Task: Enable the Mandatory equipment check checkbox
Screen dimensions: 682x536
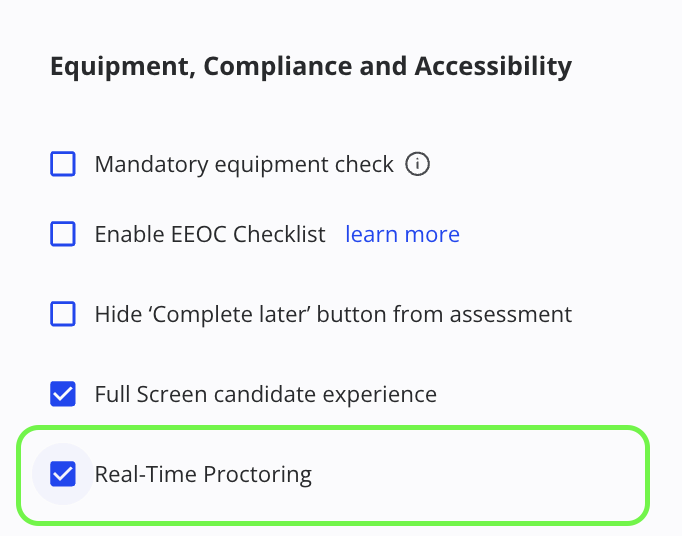Action: pyautogui.click(x=63, y=164)
